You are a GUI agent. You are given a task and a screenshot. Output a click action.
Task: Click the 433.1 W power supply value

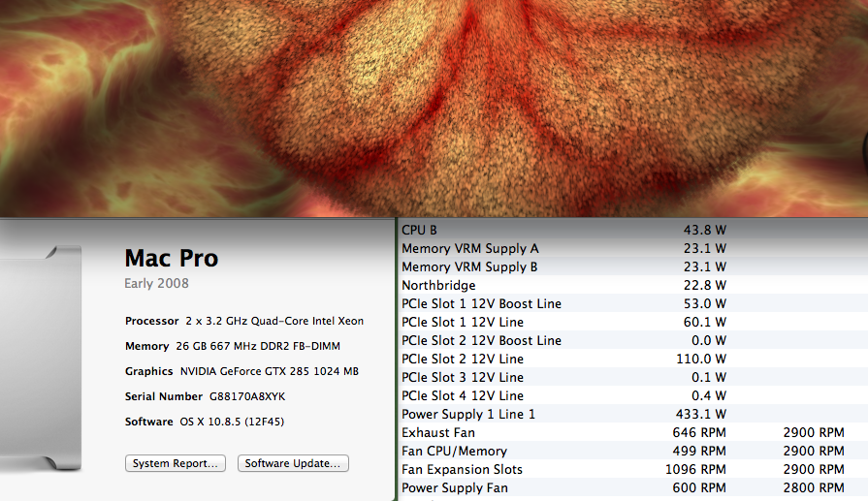click(x=701, y=414)
